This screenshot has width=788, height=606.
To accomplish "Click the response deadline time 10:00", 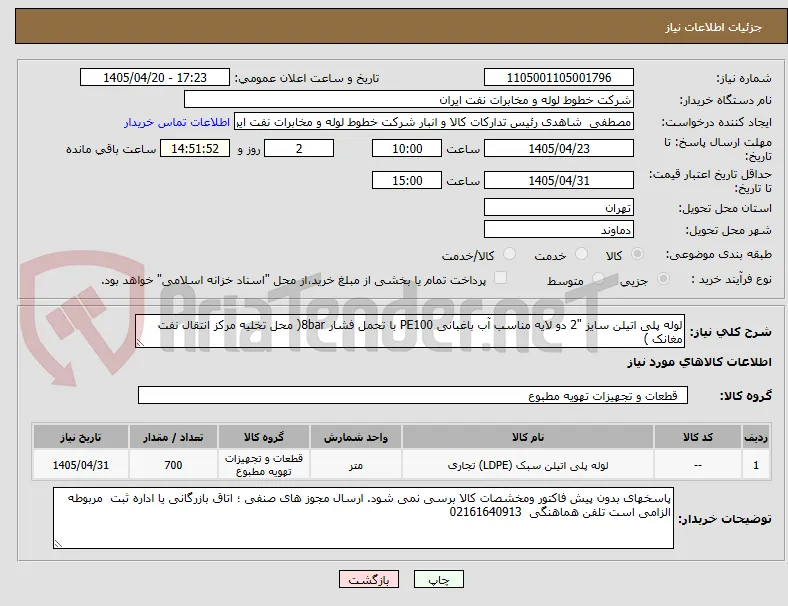I will [x=407, y=149].
